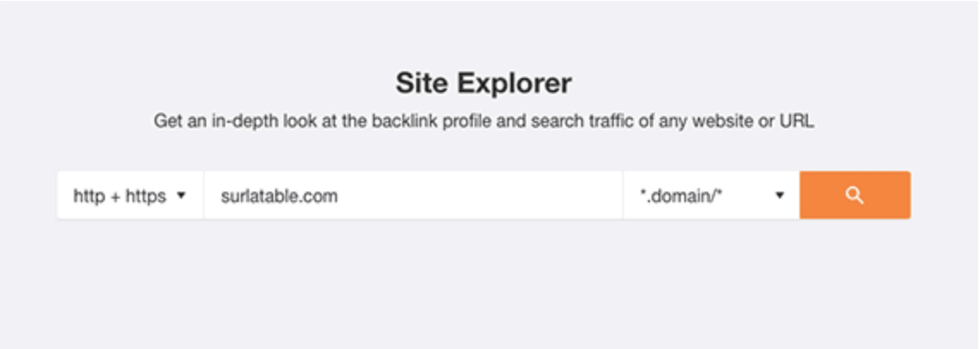Click the arrow beside http + https
This screenshot has height=349, width=980.
pos(181,196)
